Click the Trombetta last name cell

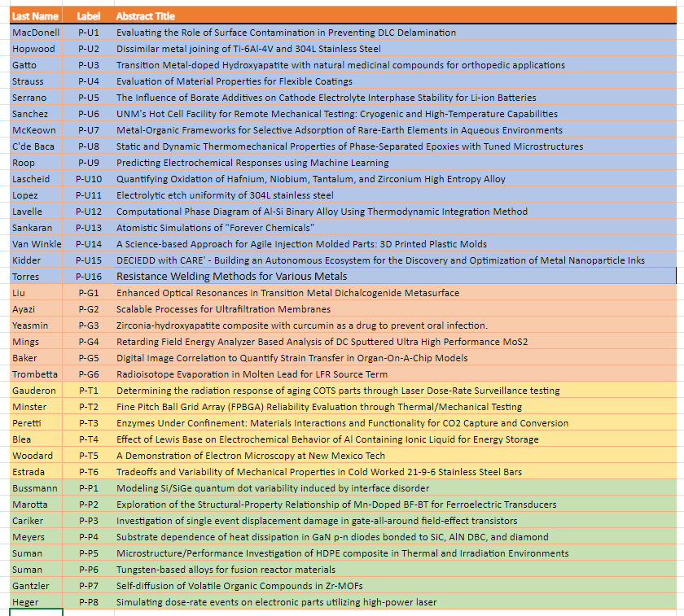[x=35, y=374]
